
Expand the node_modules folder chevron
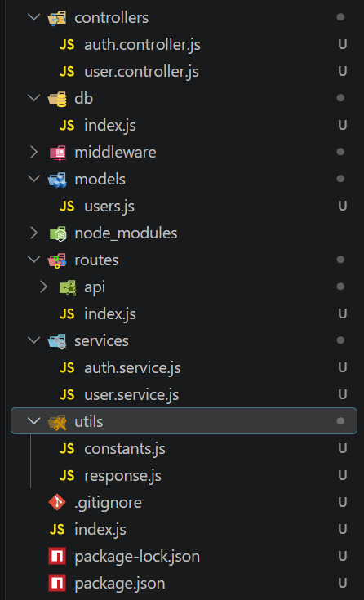pyautogui.click(x=34, y=233)
